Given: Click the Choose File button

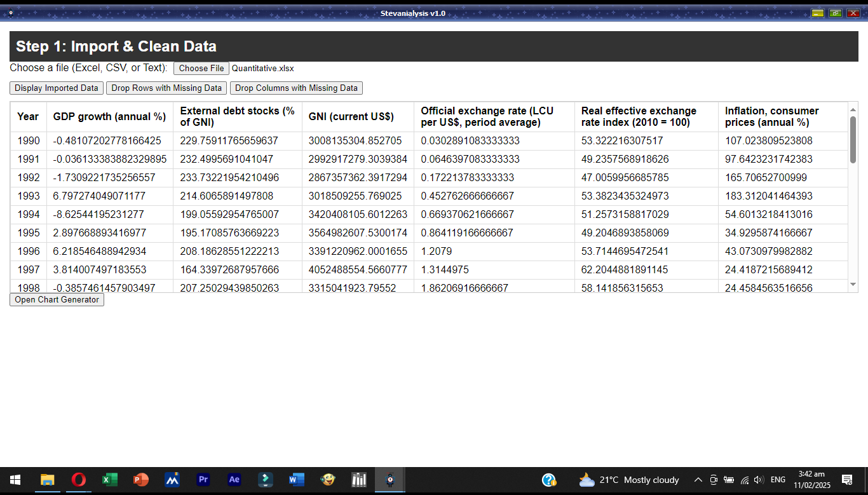Looking at the screenshot, I should (201, 68).
